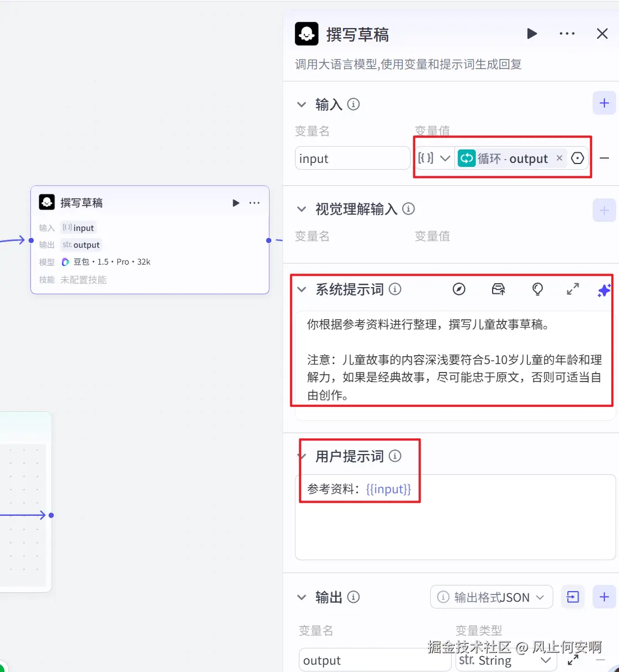Image resolution: width=619 pixels, height=672 pixels.
Task: Collapse the 输入 section
Action: (302, 104)
